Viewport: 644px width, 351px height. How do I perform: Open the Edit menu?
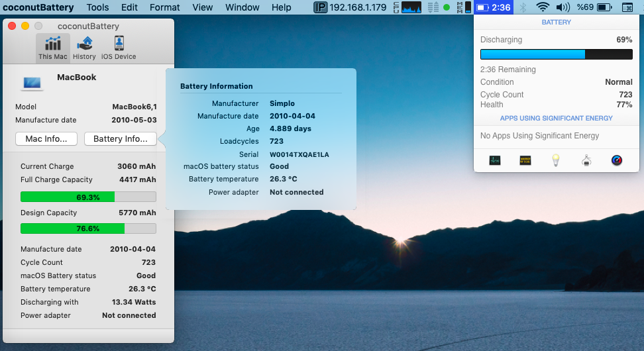point(129,7)
